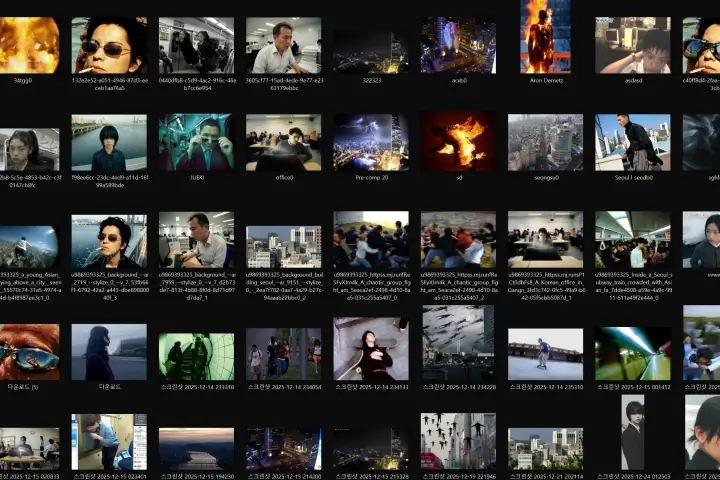Open the lightning city thumbnail Pre-comp 20

pyautogui.click(x=371, y=142)
